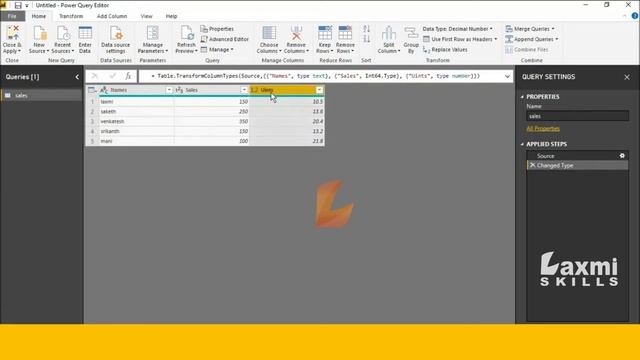Delete the Changed Type step with its X

coord(532,165)
